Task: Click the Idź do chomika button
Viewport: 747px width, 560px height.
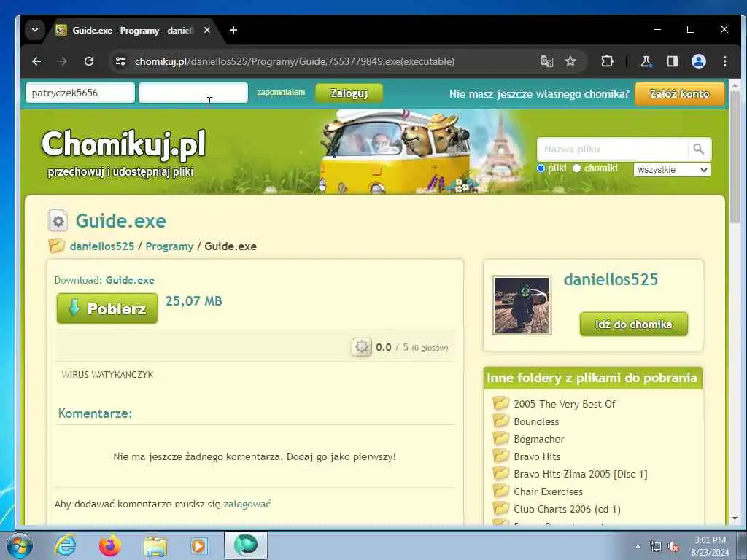Action: click(634, 324)
